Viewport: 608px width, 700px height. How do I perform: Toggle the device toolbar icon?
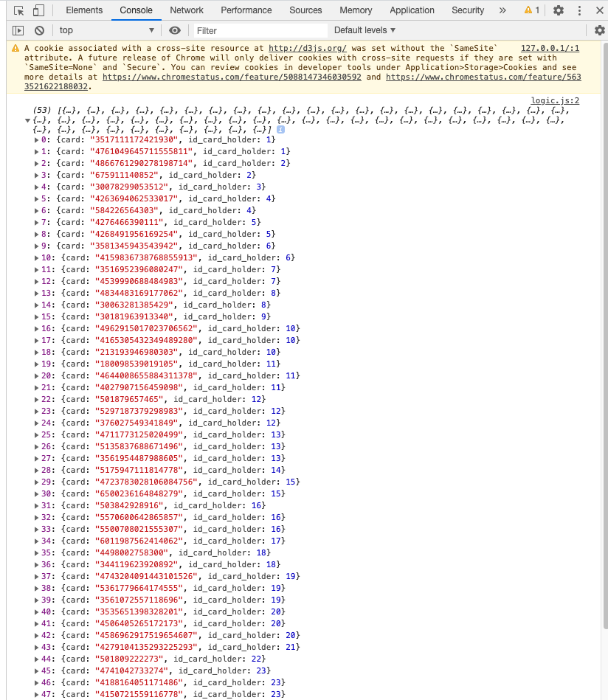click(x=39, y=10)
